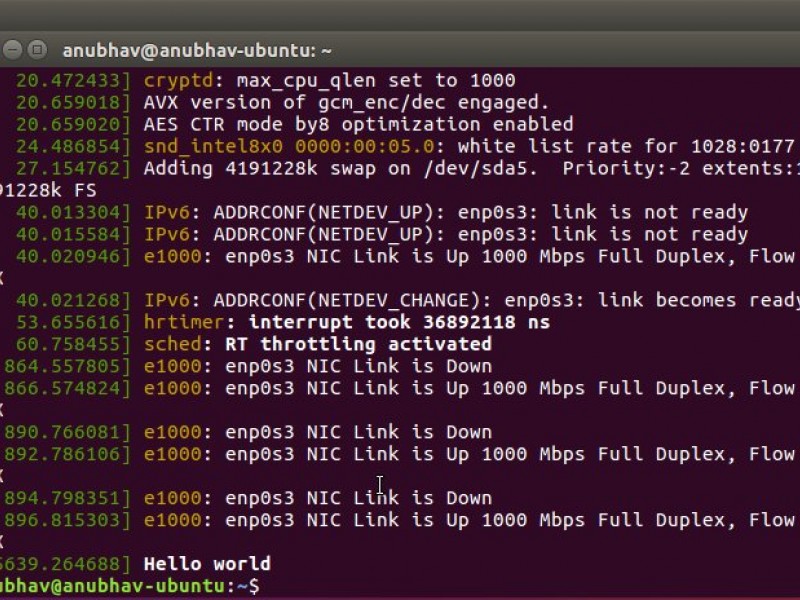Click the minimize button in terminal title bar

pos(11,49)
